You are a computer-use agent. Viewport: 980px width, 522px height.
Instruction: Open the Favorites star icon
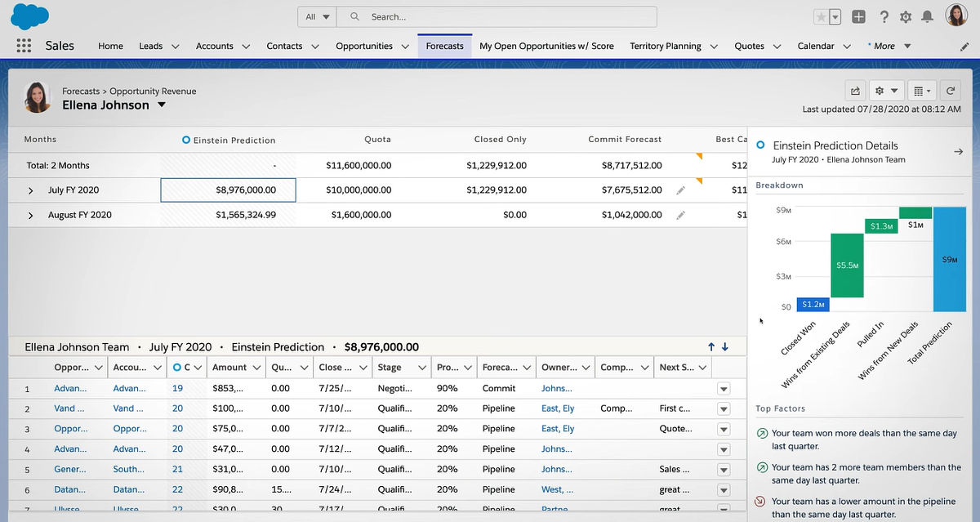tap(822, 16)
